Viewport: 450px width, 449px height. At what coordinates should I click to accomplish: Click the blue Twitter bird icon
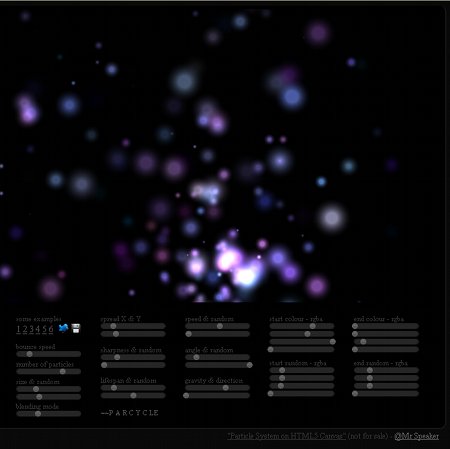click(x=63, y=328)
